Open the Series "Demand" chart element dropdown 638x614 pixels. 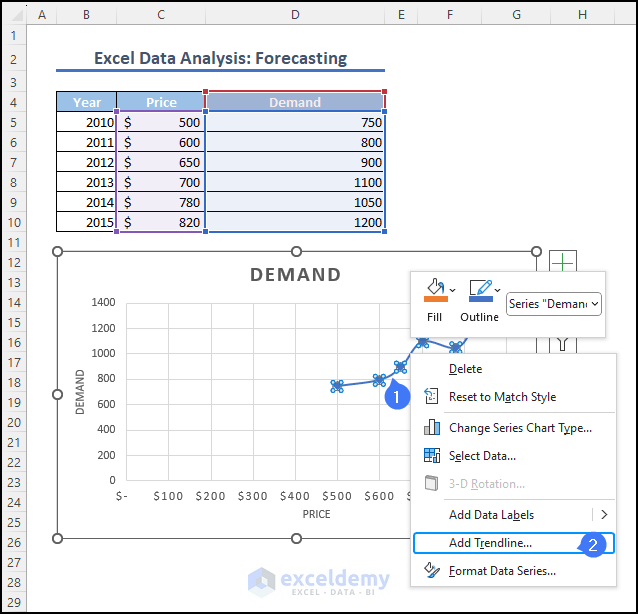pyautogui.click(x=553, y=304)
